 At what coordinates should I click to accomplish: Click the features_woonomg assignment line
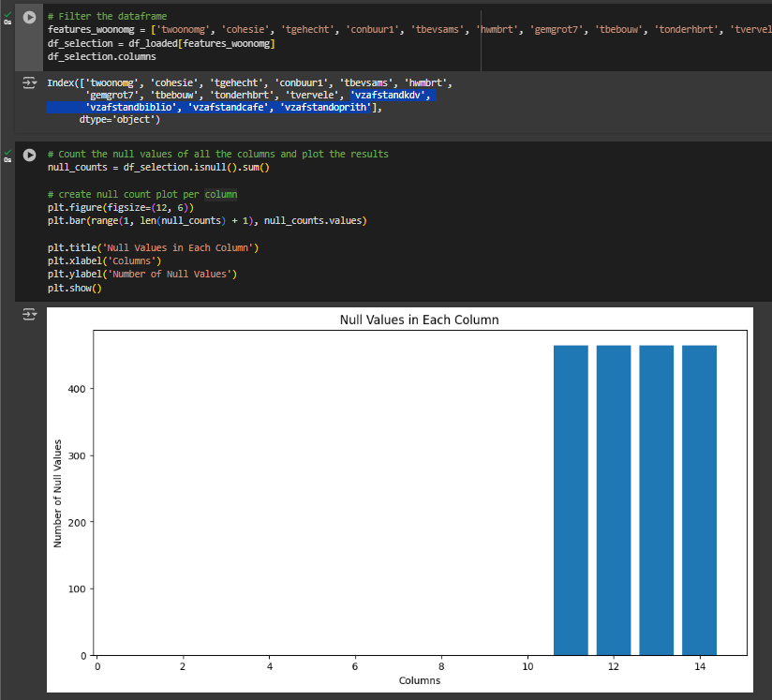click(x=234, y=29)
